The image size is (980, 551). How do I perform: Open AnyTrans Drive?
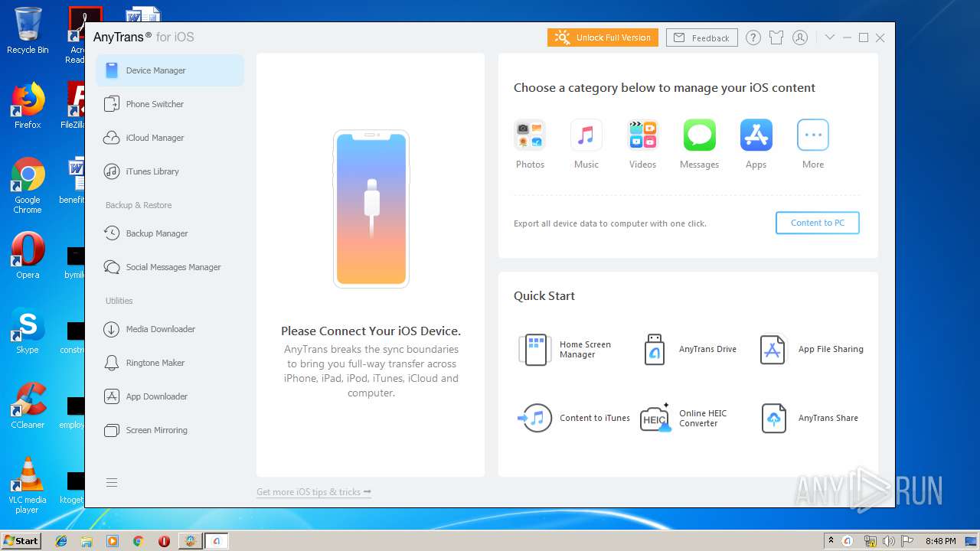[x=689, y=350]
